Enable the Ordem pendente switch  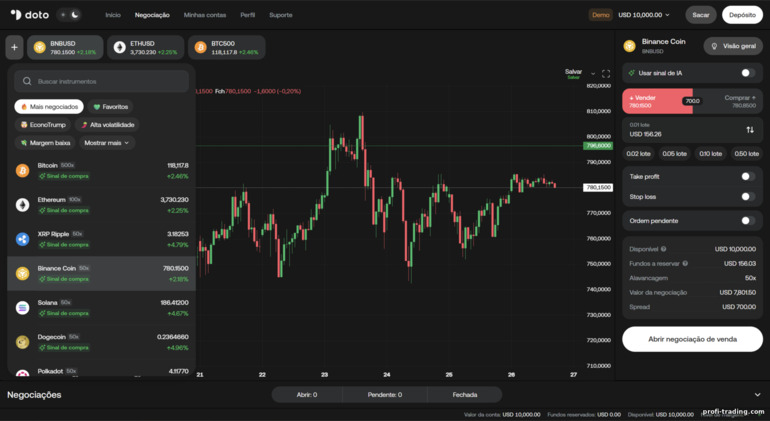click(x=748, y=221)
